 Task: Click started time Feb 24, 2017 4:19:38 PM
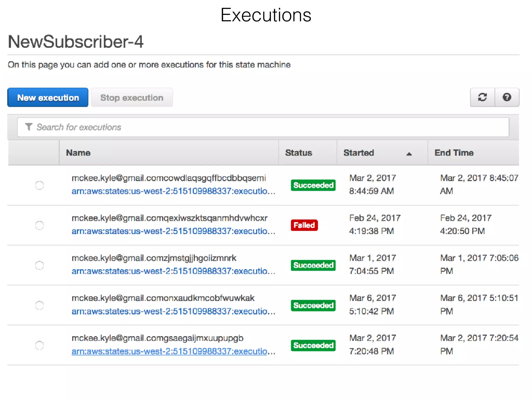pyautogui.click(x=375, y=224)
